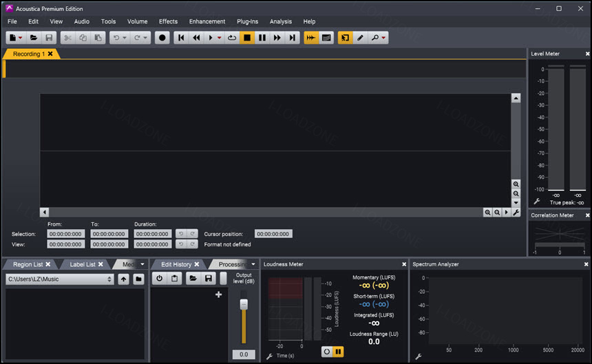
Task: Click the Output level slider handle
Action: pos(244,304)
